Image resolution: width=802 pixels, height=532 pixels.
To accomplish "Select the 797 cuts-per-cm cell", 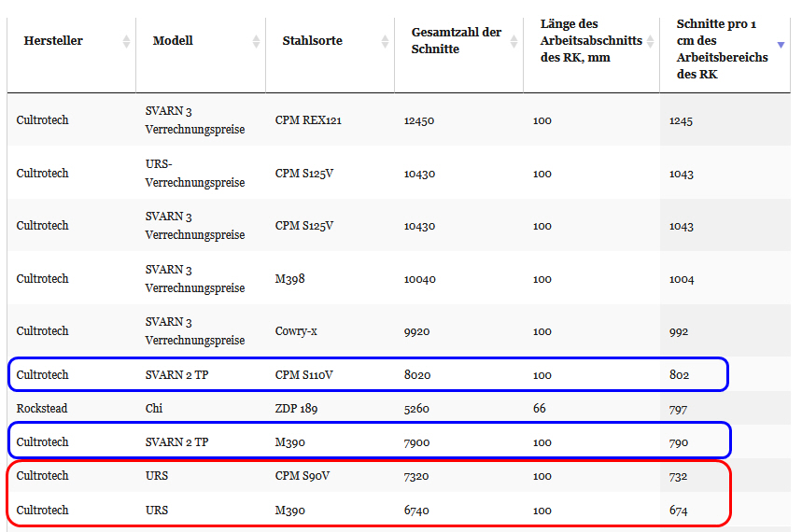I will (x=678, y=409).
